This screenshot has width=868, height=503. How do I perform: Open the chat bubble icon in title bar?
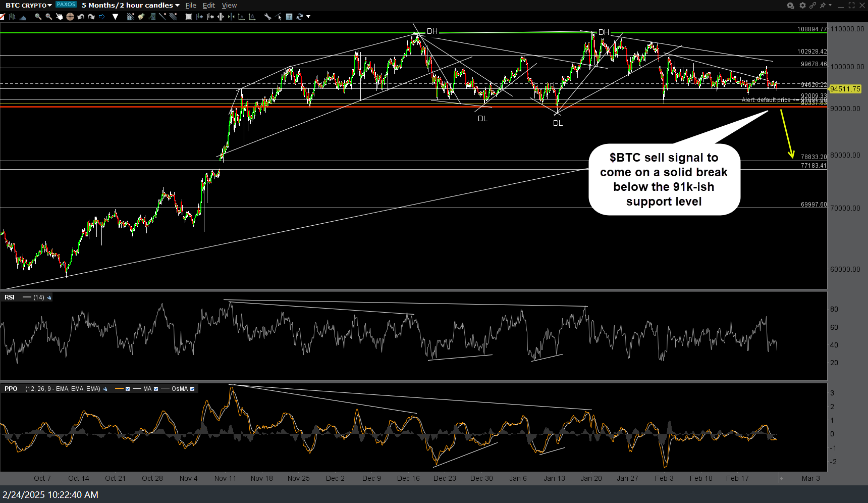[x=790, y=6]
